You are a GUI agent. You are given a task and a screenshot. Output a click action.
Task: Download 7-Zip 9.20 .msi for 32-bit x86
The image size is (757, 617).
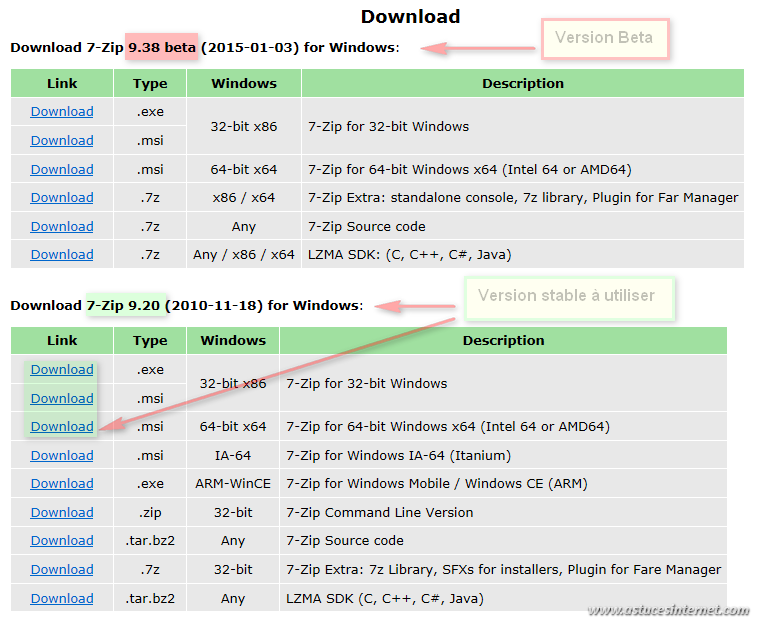point(62,398)
